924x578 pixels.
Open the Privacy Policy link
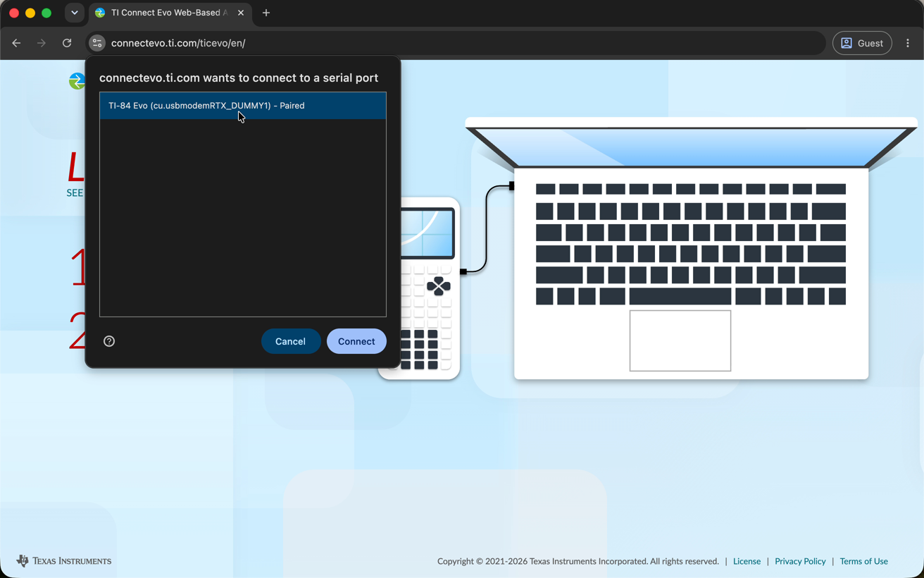[800, 561]
